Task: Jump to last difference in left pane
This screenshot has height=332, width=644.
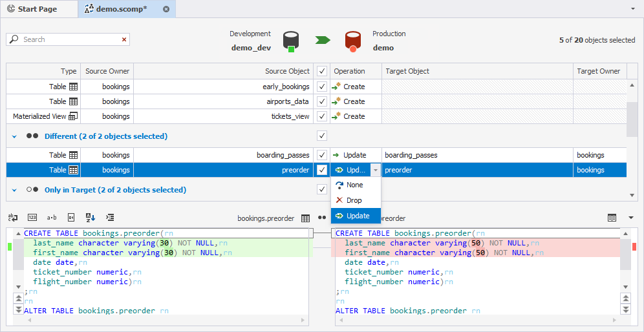Action: tap(19, 309)
